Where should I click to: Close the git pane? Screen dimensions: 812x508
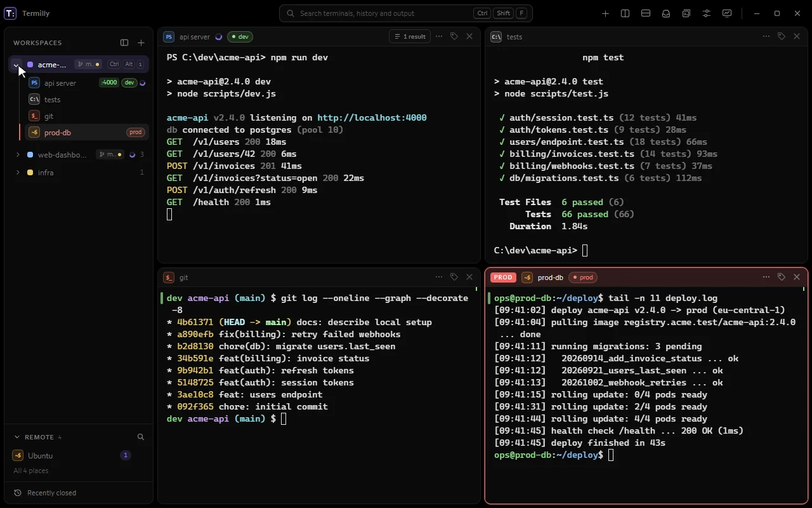469,277
